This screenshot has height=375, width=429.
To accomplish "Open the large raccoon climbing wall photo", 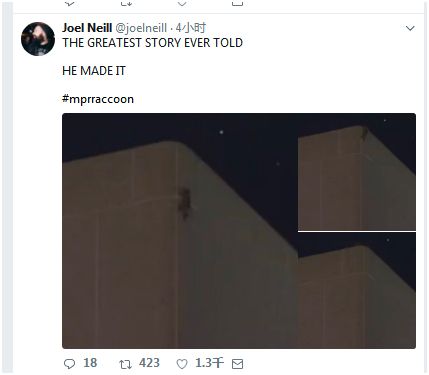I will point(180,231).
